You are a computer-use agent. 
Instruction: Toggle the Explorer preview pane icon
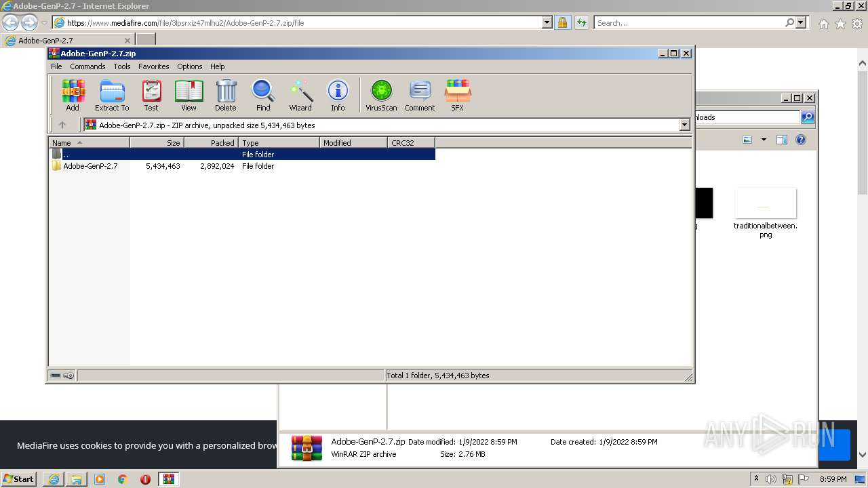pyautogui.click(x=782, y=140)
